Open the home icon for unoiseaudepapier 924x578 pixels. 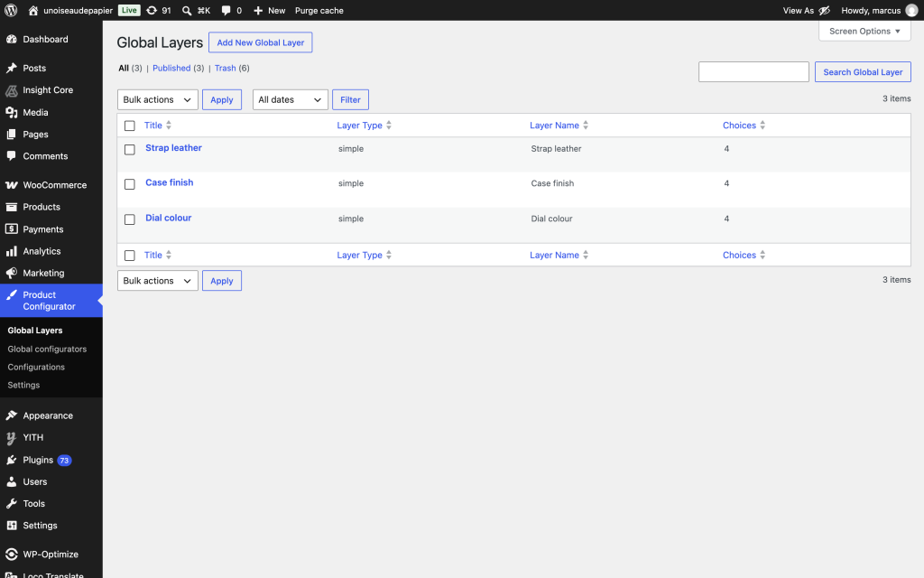point(33,11)
